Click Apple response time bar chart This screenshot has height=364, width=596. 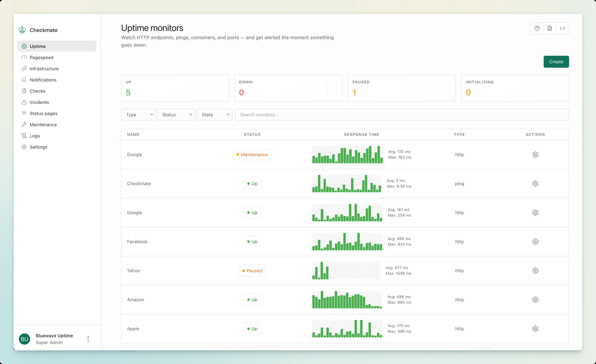[x=347, y=329]
